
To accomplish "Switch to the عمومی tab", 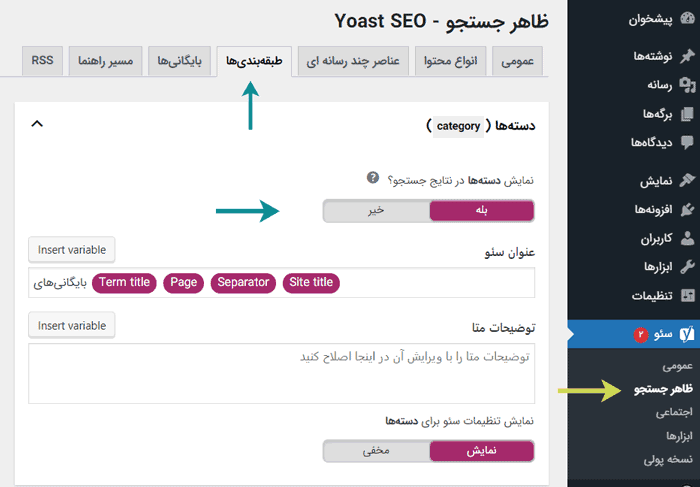I will 517,61.
